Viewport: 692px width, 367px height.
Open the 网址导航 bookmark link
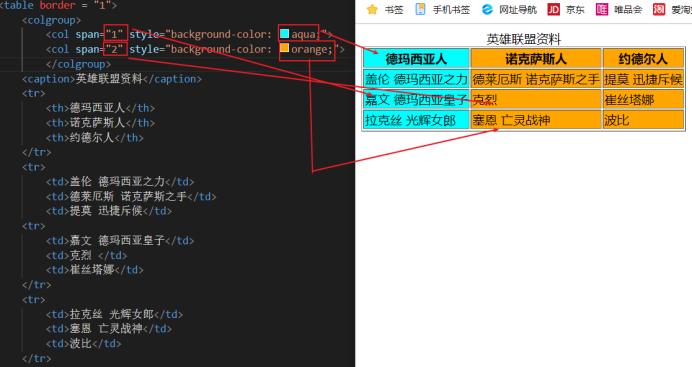(518, 10)
